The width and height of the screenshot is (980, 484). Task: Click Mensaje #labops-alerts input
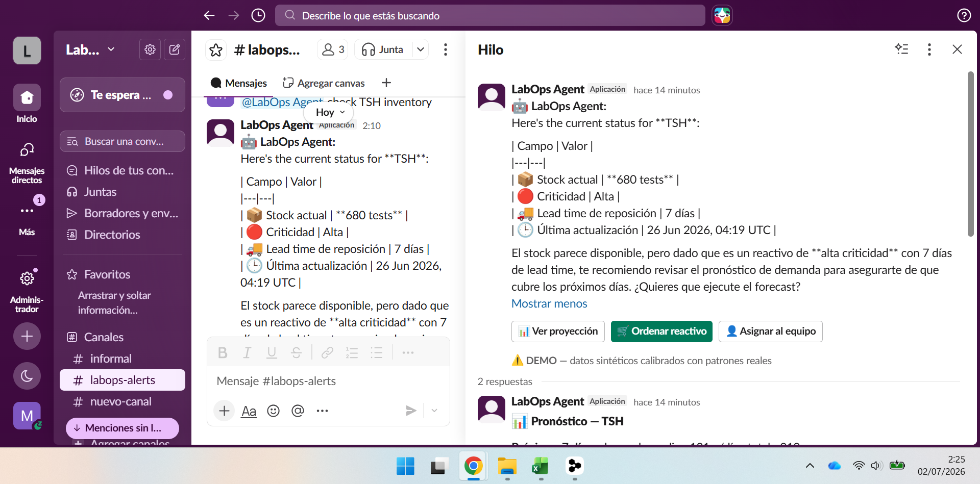(x=328, y=381)
